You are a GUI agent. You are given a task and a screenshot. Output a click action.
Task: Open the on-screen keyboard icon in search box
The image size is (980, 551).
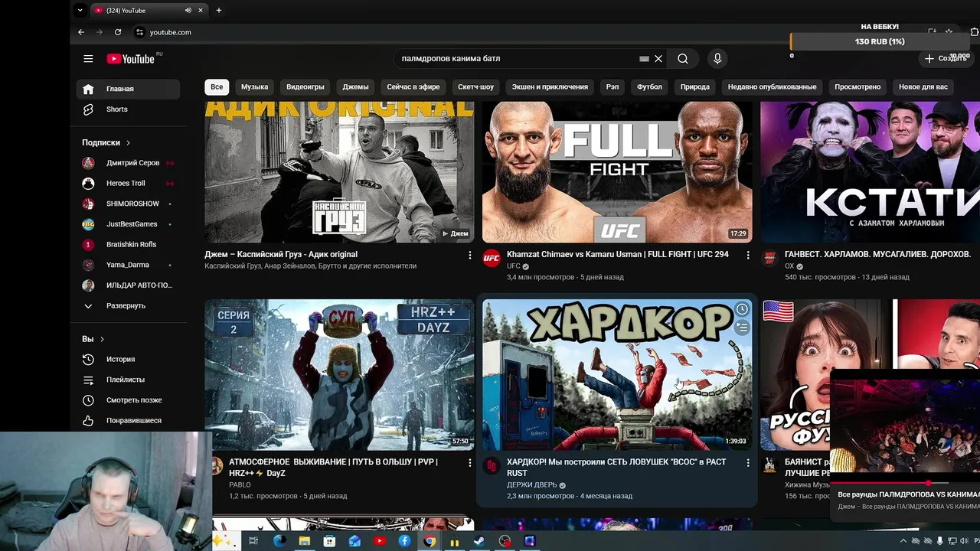tap(644, 59)
